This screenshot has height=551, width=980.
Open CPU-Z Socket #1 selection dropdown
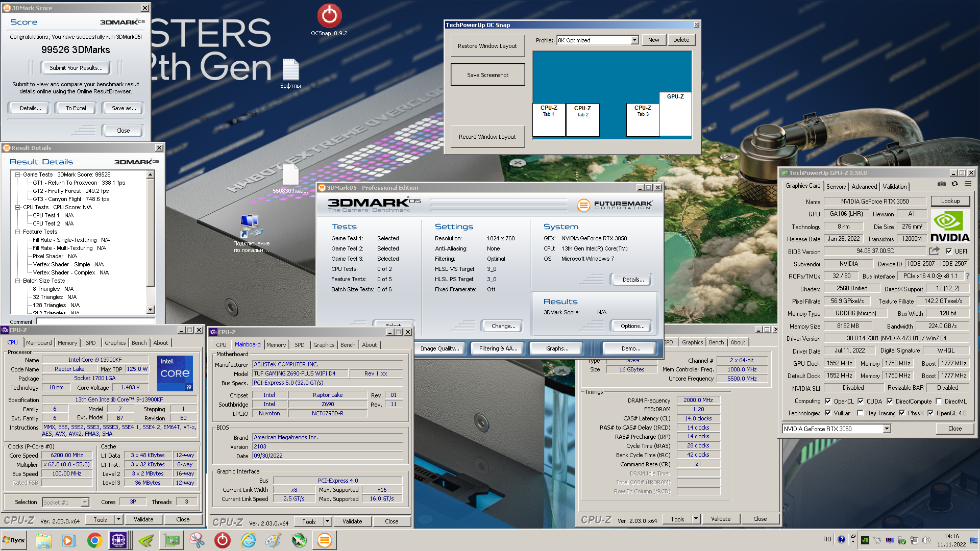tap(85, 502)
